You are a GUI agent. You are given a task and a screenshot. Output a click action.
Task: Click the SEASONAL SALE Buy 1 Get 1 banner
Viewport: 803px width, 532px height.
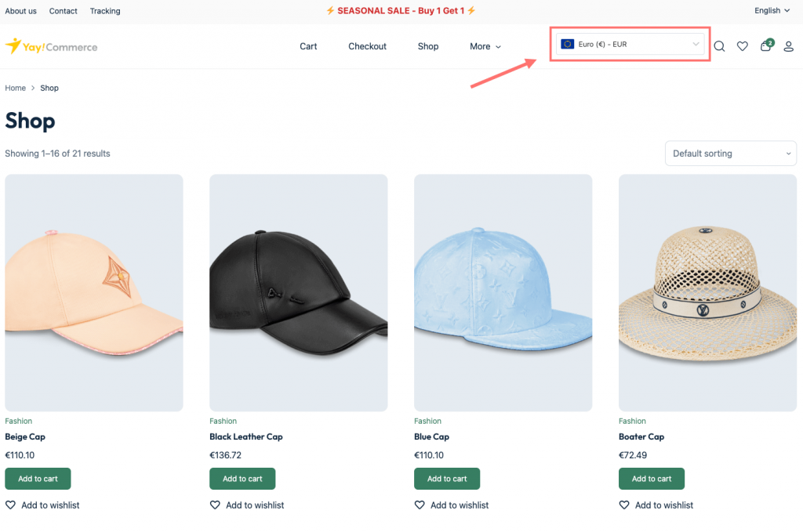click(400, 10)
